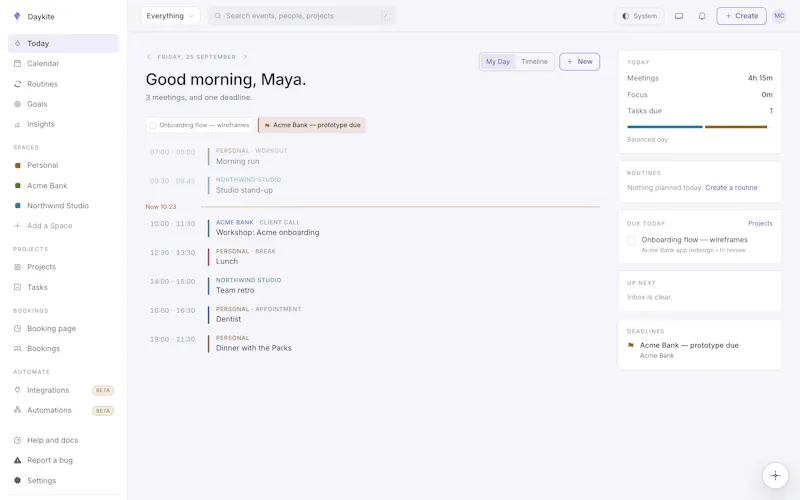The height and width of the screenshot is (500, 800).
Task: Click the floating sparkle assistant button
Action: coord(775,476)
